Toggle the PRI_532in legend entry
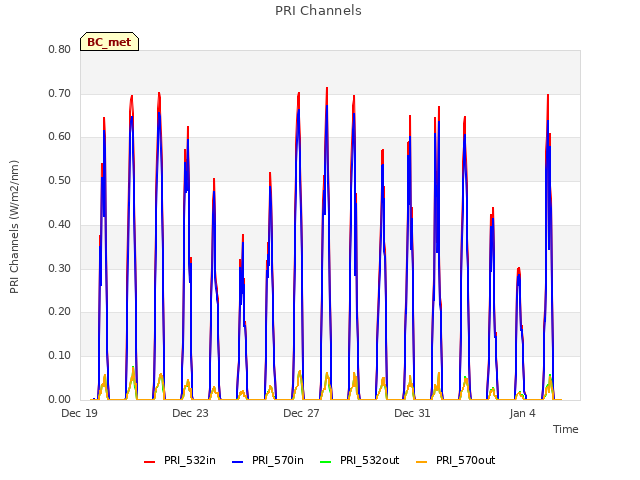 click(x=180, y=460)
